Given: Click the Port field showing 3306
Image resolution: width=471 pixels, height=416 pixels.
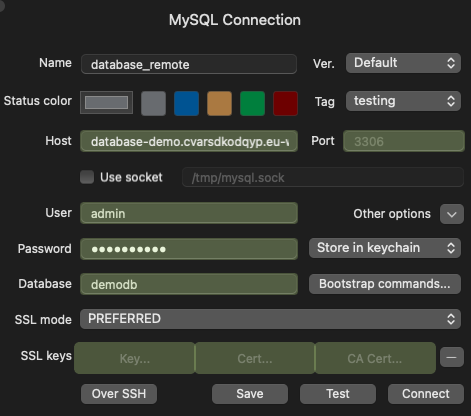Looking at the screenshot, I should tap(404, 141).
